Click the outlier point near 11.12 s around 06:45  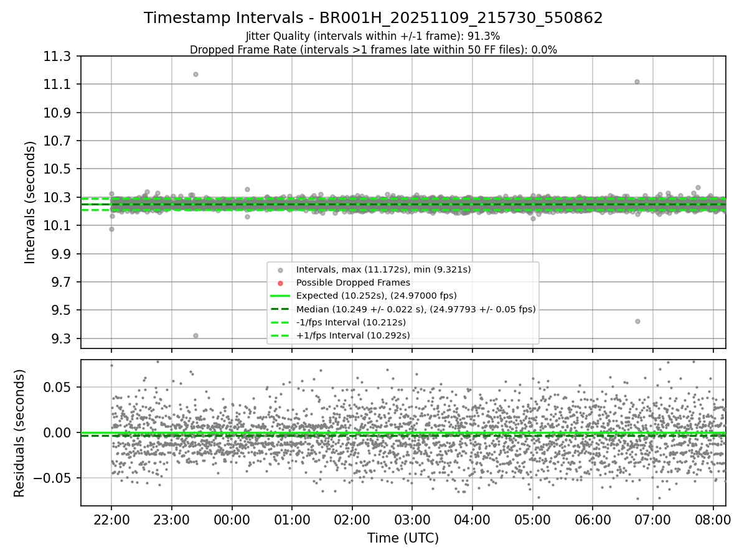(x=637, y=82)
